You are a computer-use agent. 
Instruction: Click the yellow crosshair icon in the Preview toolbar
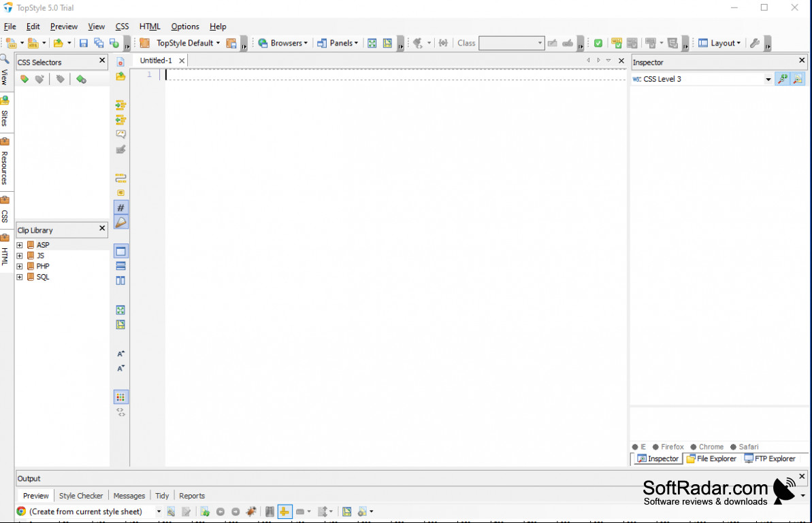pyautogui.click(x=285, y=511)
